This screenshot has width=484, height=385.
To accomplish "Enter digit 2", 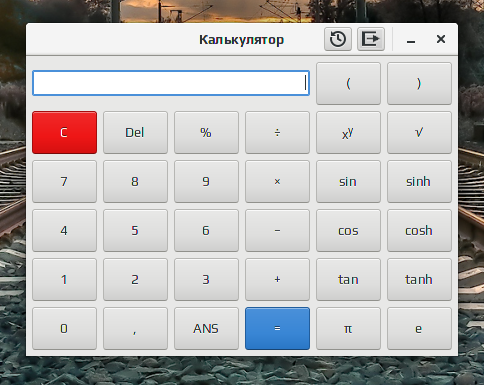I will 135,279.
